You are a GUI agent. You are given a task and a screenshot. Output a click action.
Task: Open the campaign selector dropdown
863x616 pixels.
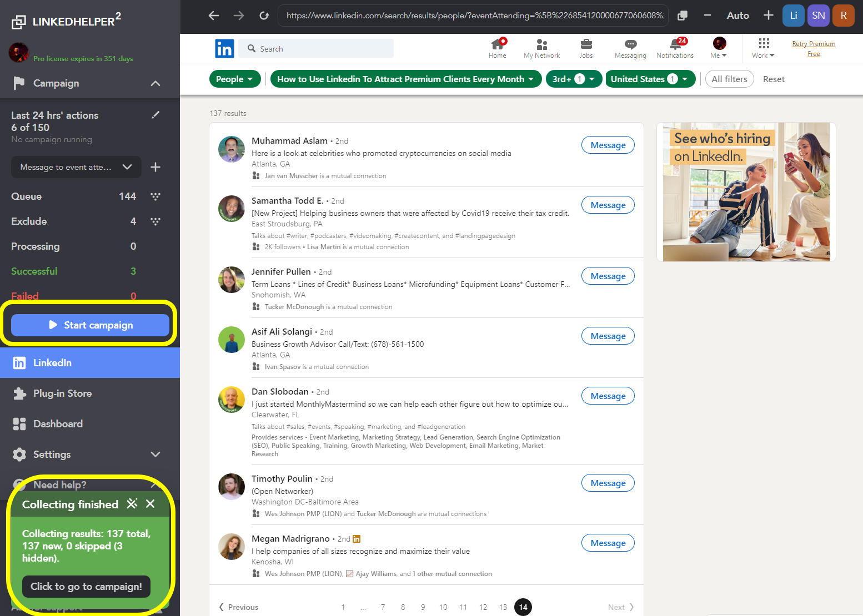pos(76,167)
